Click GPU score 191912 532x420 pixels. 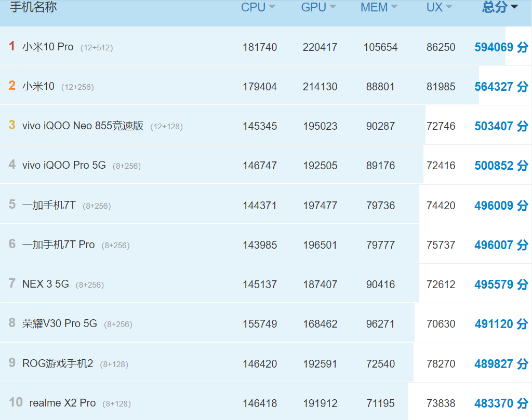320,403
